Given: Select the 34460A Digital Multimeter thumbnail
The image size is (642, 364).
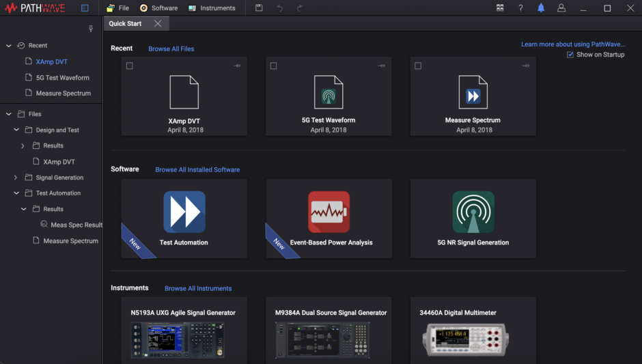Looking at the screenshot, I should (466, 339).
